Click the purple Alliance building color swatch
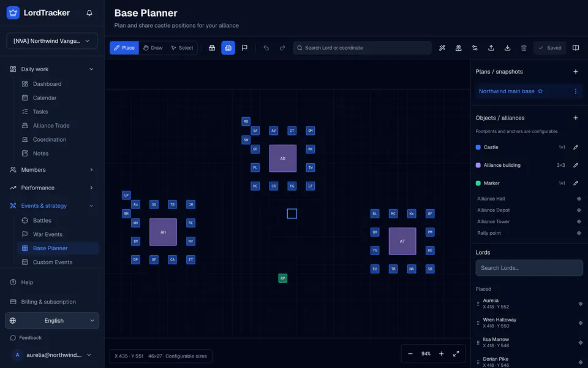 [x=478, y=165]
